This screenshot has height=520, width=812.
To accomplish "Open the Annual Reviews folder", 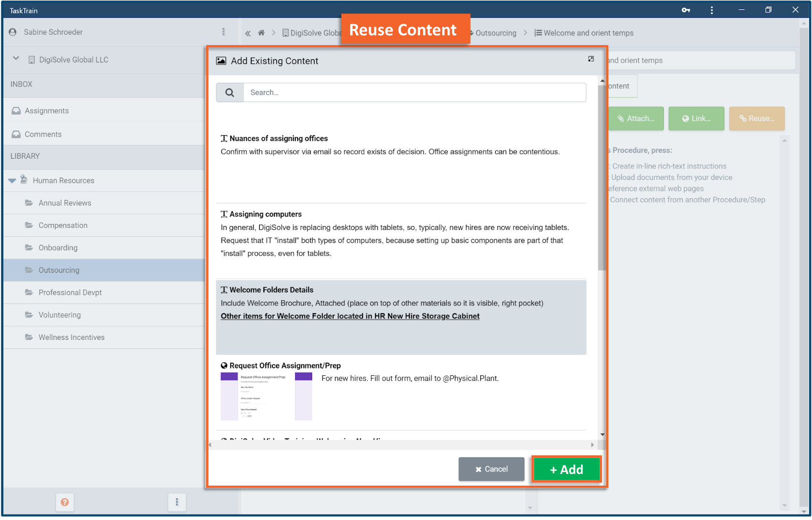I will (65, 203).
